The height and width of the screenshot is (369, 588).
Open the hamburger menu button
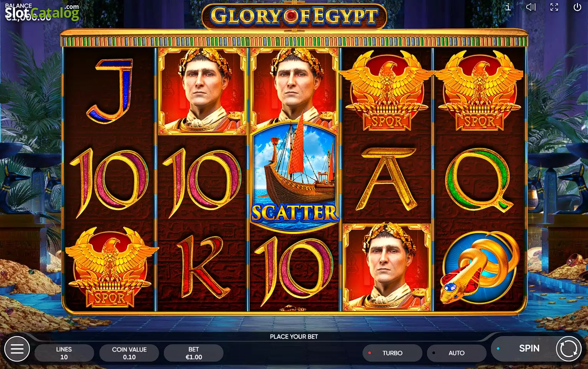(x=17, y=349)
